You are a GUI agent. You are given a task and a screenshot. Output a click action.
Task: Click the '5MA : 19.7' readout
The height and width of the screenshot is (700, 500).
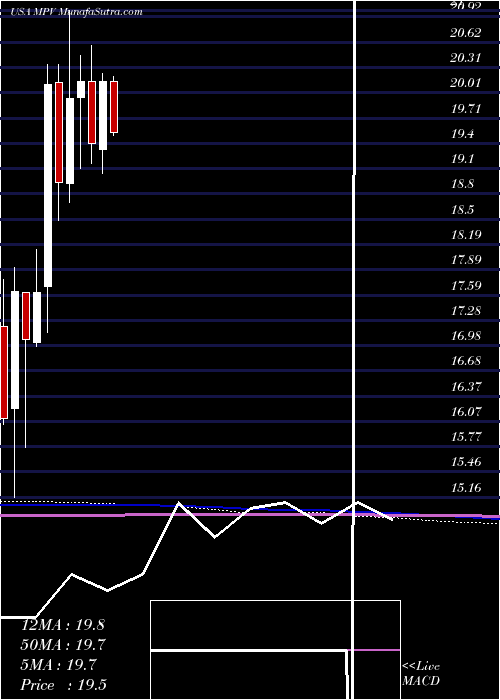pos(59,665)
